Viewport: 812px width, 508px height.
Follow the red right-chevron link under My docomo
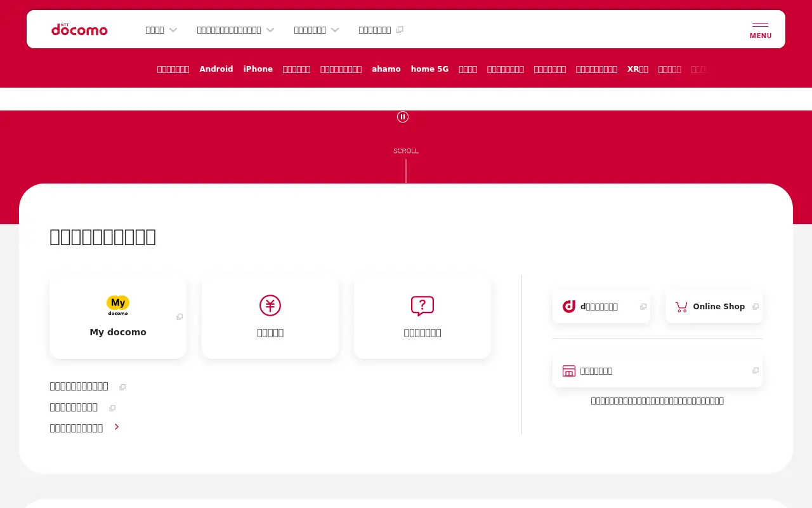tap(85, 428)
